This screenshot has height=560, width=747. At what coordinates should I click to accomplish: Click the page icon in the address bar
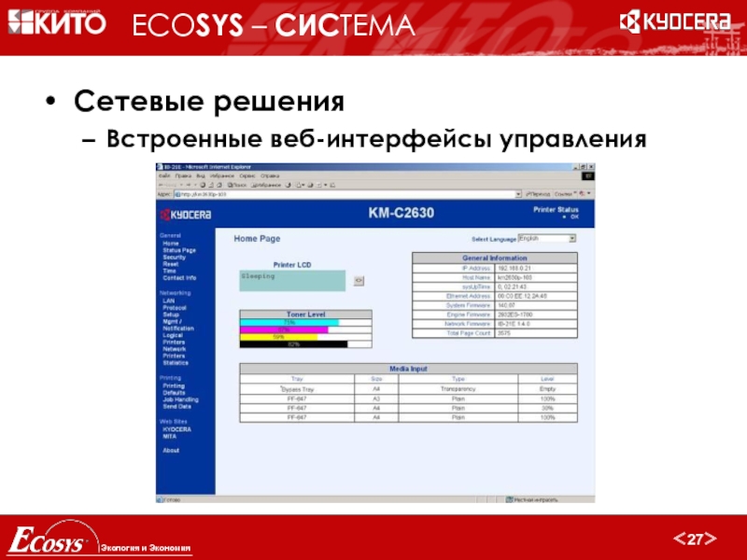pos(177,194)
